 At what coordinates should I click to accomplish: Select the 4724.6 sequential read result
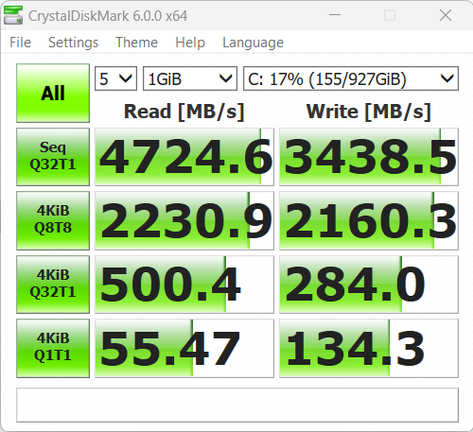click(x=184, y=157)
